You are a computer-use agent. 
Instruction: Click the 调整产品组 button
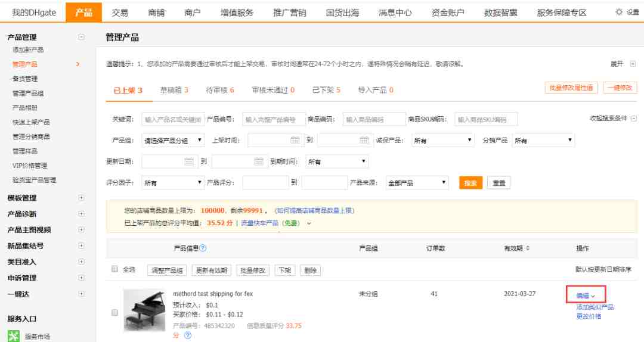point(167,270)
